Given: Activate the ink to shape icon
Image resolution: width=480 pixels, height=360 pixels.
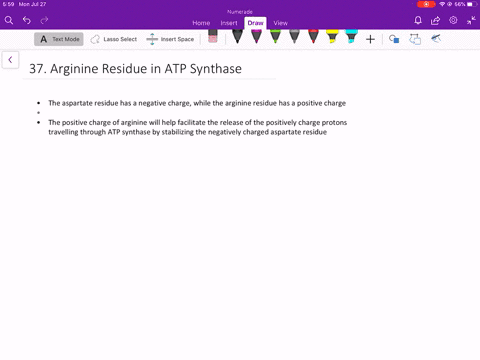Looking at the screenshot, I should 415,39.
